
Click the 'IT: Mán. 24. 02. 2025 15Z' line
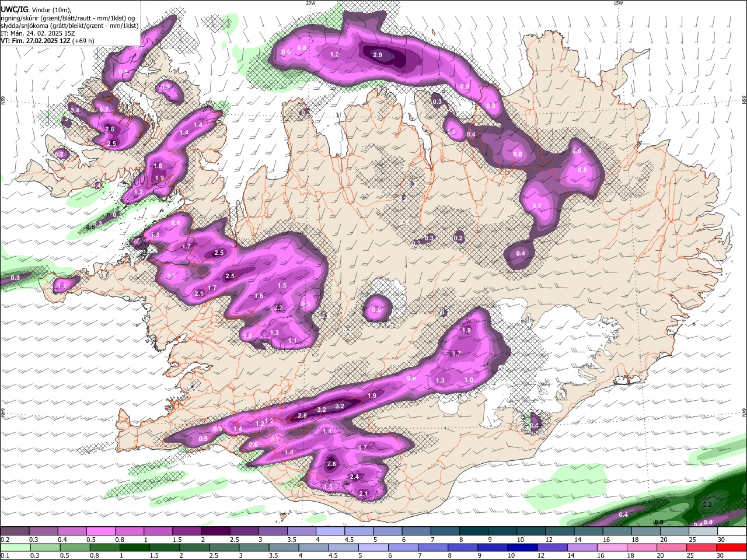[x=37, y=33]
